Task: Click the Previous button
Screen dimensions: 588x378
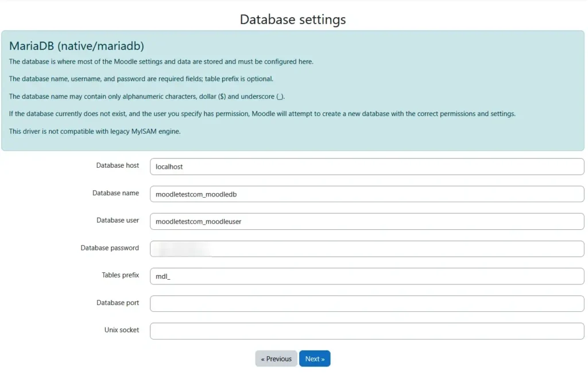Action: pyautogui.click(x=276, y=358)
